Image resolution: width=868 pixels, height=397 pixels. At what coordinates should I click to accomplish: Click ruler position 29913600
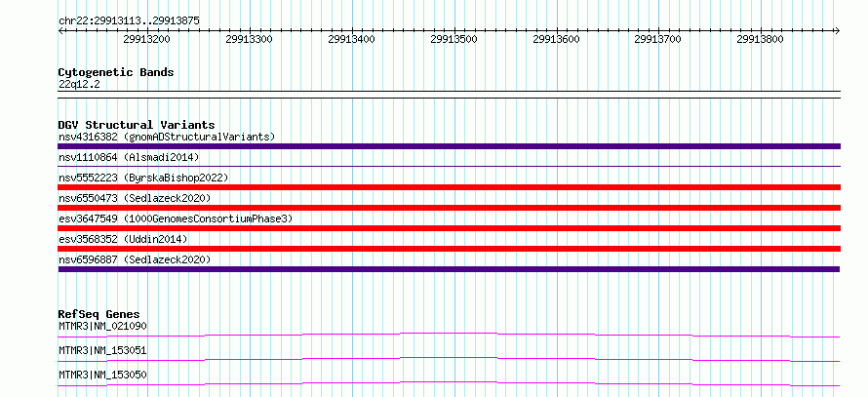coord(556,39)
